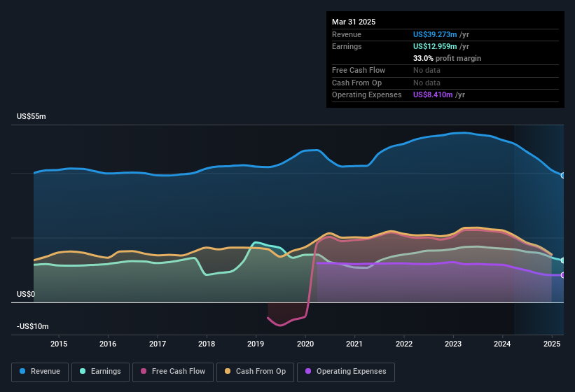Screen dimensions: 575x392
Task: Click the Operating Expenses label in tooltip
Action: pos(367,94)
